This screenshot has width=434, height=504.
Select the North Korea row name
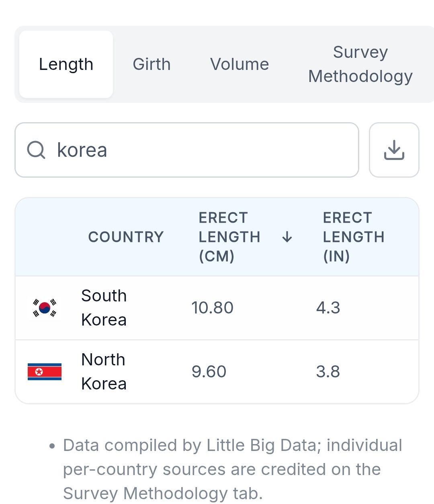(x=104, y=372)
